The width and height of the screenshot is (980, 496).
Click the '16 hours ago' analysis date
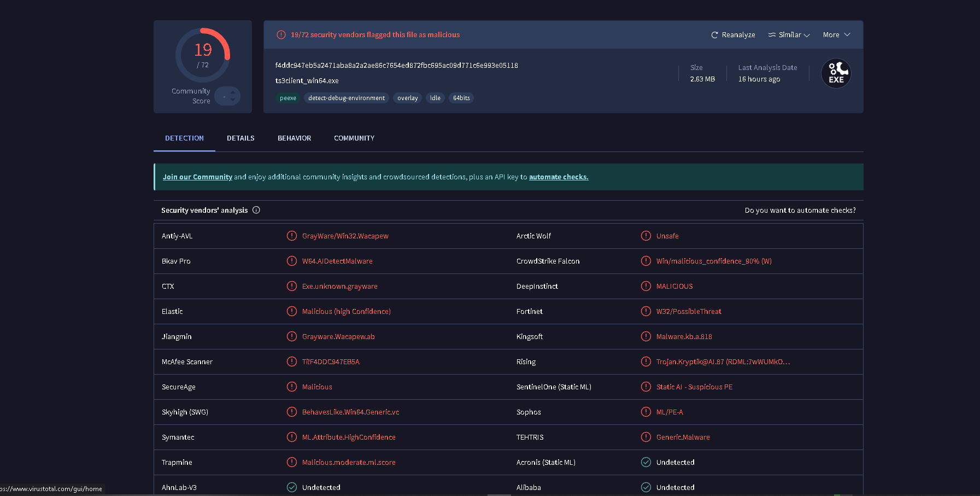(x=759, y=79)
